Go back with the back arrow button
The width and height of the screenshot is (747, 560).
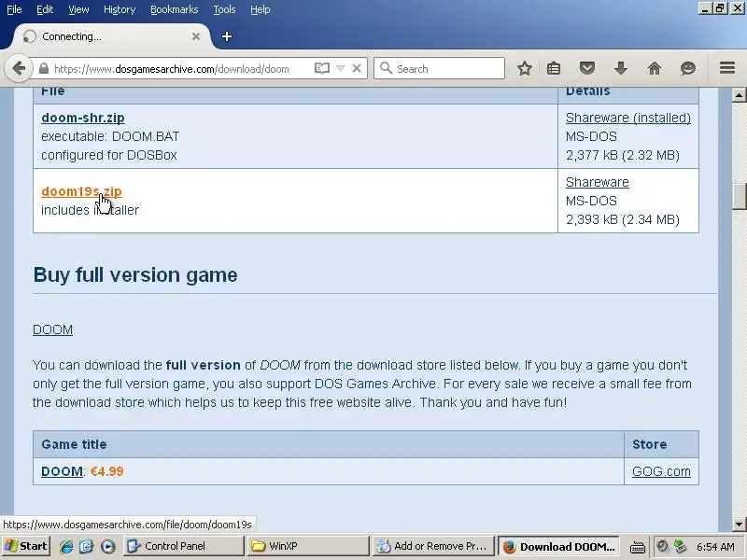19,68
